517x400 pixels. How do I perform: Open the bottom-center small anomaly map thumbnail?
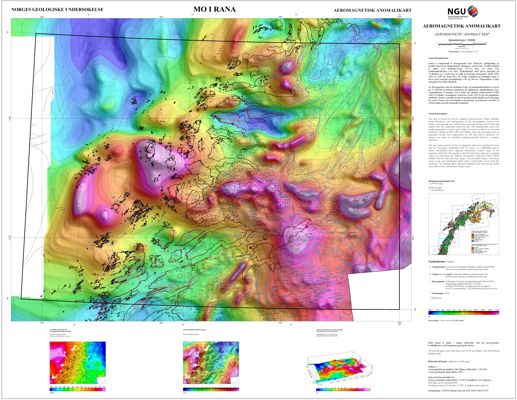pyautogui.click(x=211, y=362)
